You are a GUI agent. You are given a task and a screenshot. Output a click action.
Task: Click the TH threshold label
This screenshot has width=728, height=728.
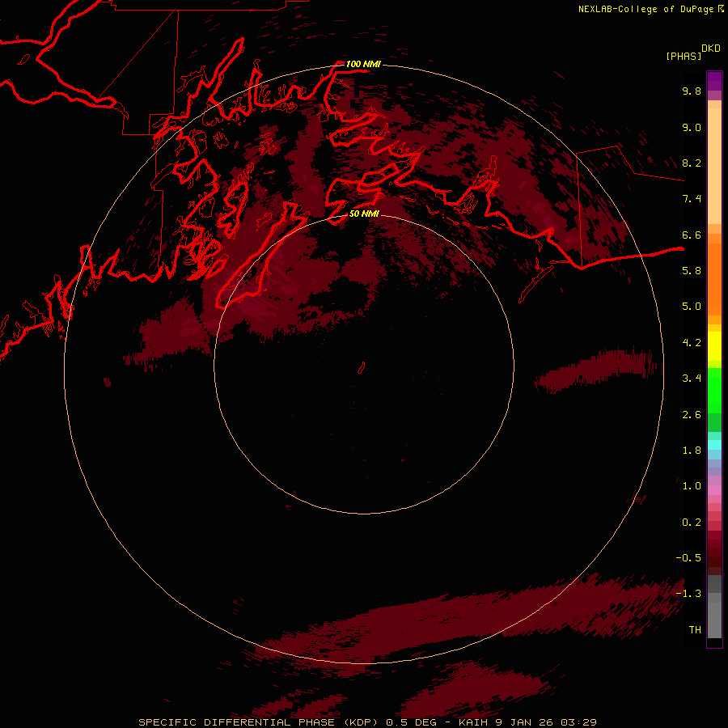(x=695, y=630)
